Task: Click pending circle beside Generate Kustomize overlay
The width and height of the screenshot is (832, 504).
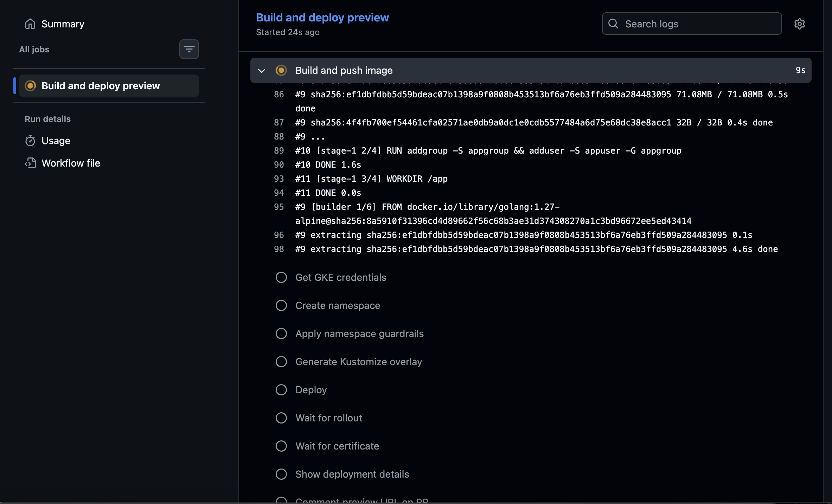Action: (x=281, y=362)
